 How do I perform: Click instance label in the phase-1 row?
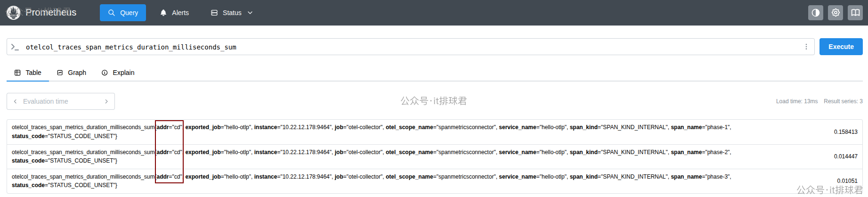(x=292, y=127)
